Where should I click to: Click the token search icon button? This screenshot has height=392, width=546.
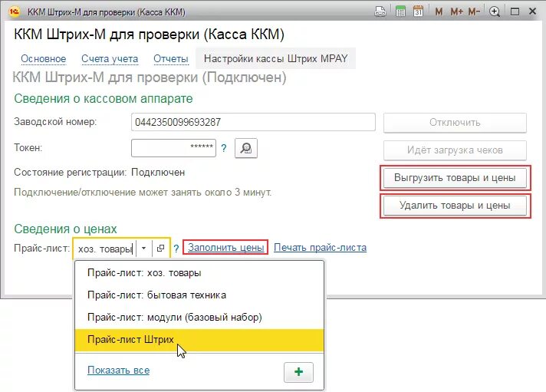pos(246,148)
